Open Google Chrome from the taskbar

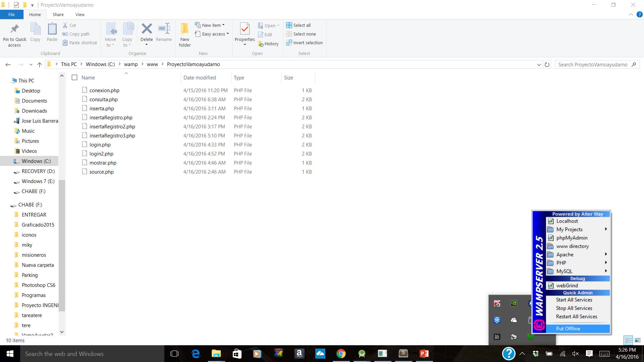(341, 354)
